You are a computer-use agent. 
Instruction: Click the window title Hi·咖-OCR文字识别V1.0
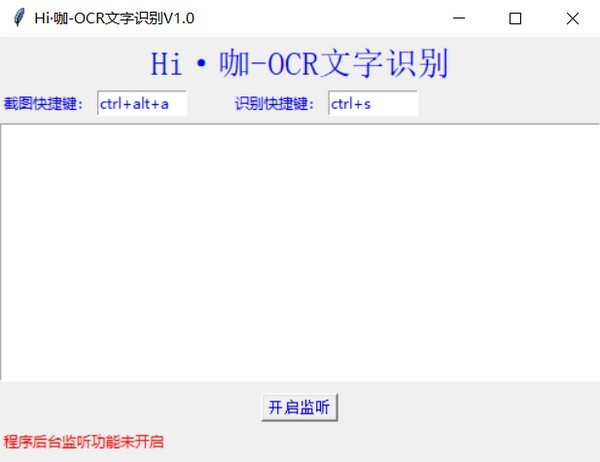coord(114,18)
